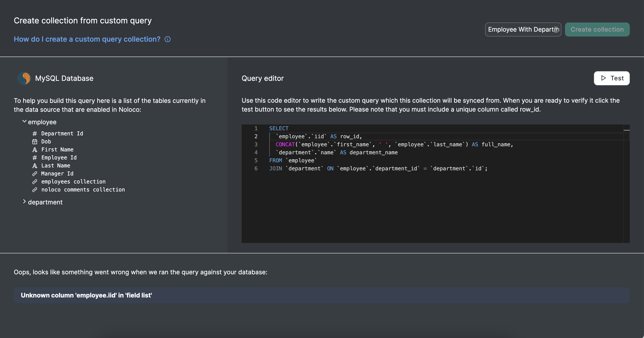Click link icon beside noloco comments collection
The width and height of the screenshot is (644, 338).
coord(35,190)
